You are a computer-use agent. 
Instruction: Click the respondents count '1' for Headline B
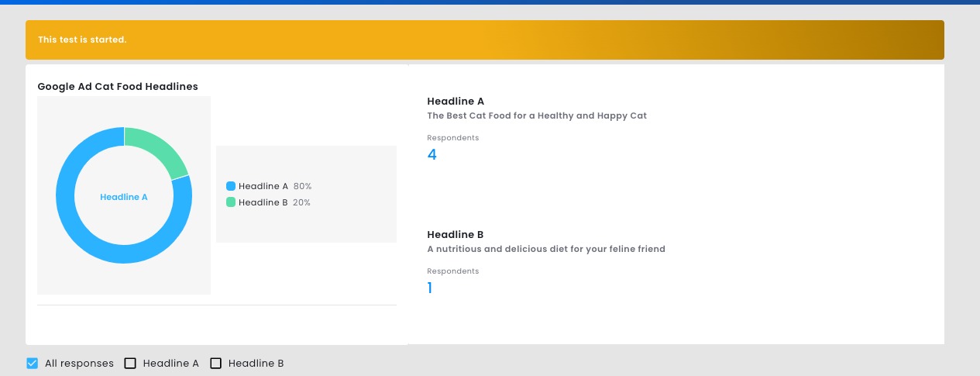coord(430,288)
